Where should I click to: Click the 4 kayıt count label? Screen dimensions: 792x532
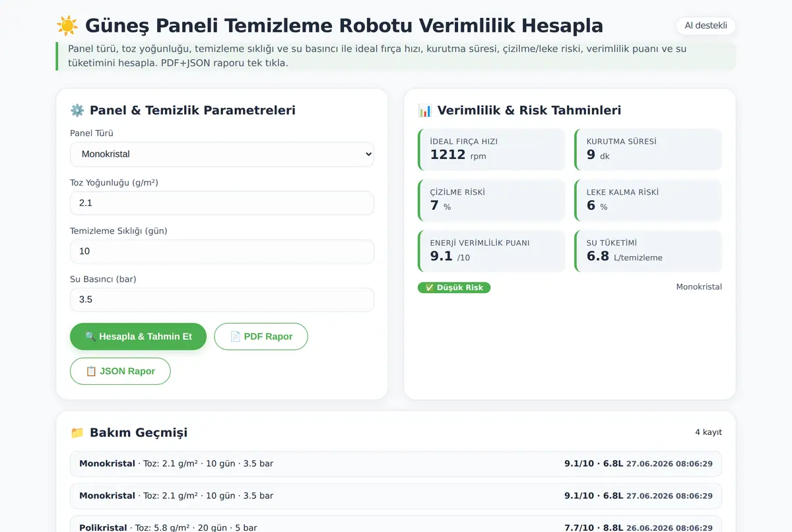[708, 432]
